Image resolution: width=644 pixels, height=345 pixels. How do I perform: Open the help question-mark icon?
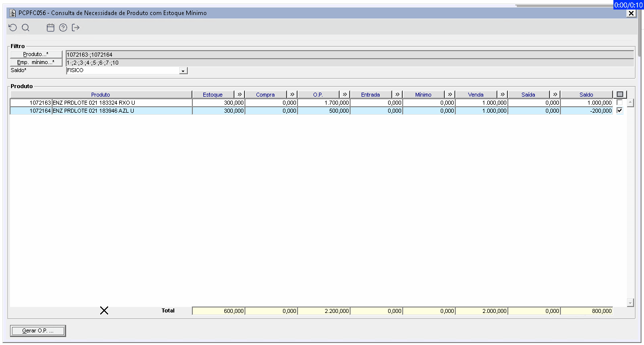tap(63, 28)
